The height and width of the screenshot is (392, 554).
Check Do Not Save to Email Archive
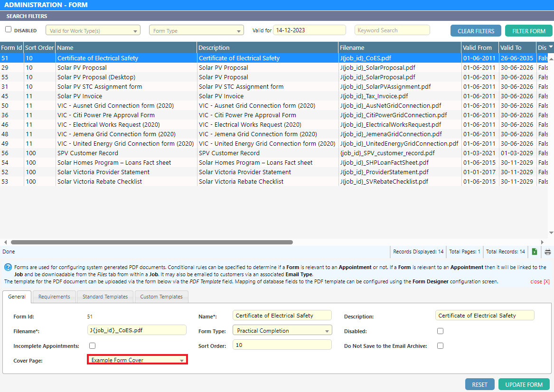click(440, 346)
